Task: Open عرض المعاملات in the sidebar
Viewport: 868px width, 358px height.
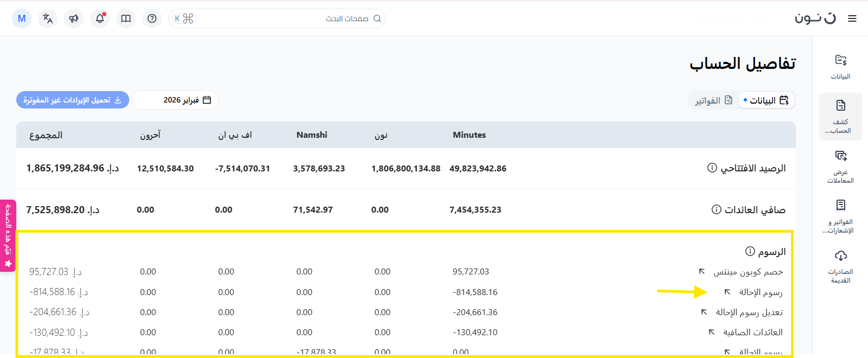Action: click(840, 167)
